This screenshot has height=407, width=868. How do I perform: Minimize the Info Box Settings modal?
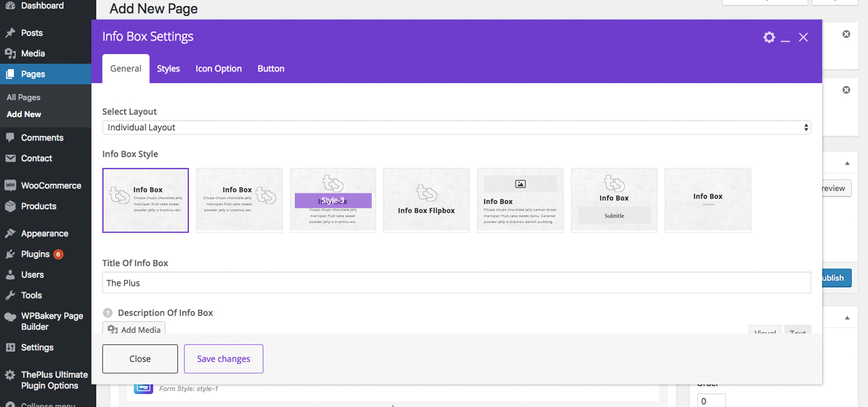pos(786,38)
